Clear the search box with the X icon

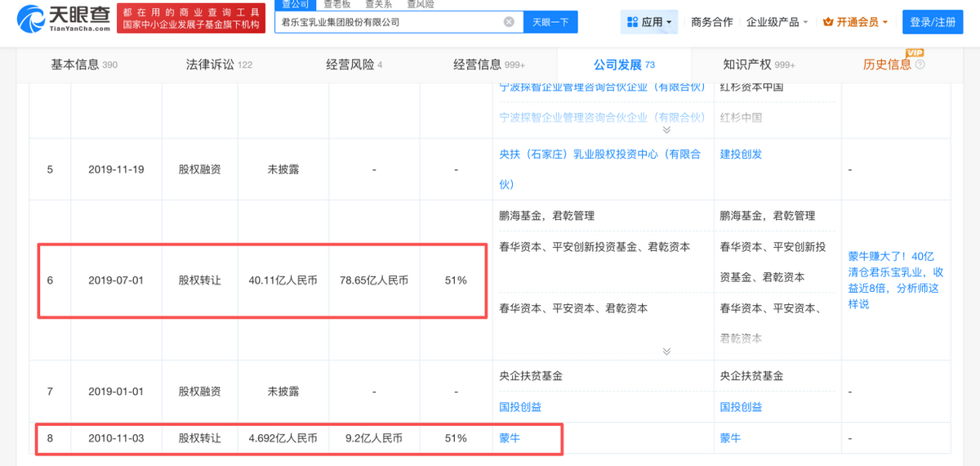click(509, 22)
